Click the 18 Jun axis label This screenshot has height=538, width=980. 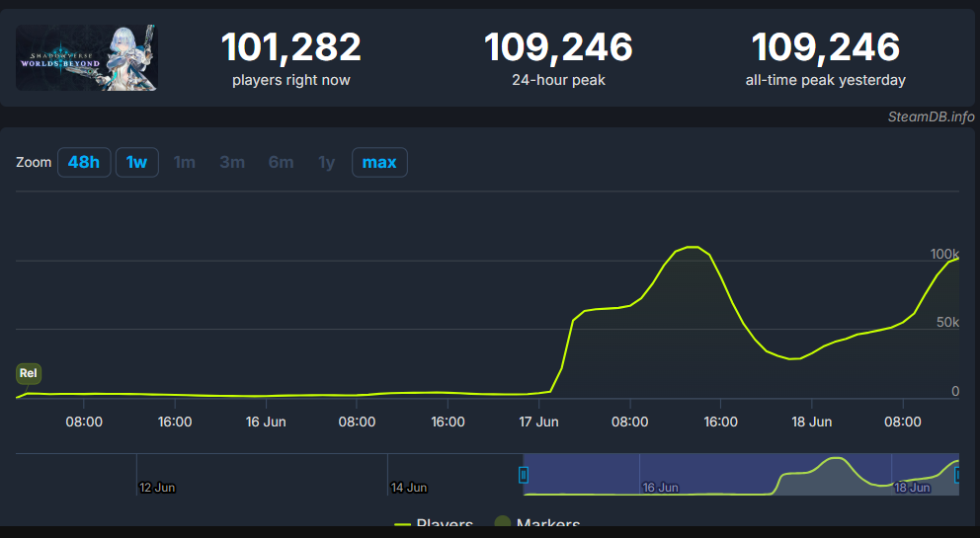coord(812,422)
